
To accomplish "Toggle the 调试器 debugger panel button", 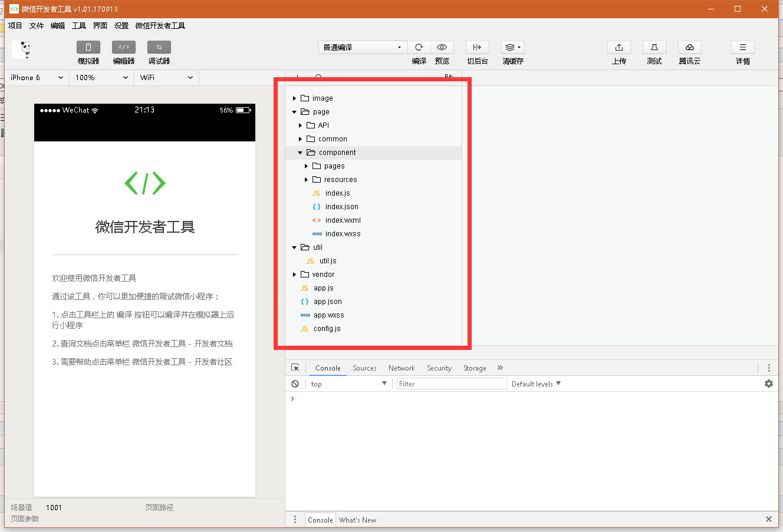I will (x=159, y=47).
